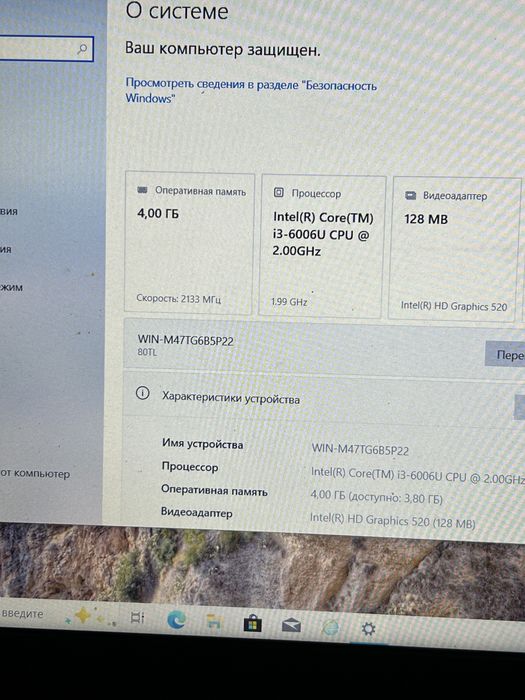Screen dimensions: 525x700
Task: Open the Microsoft Store taskbar icon
Action: [x=253, y=624]
